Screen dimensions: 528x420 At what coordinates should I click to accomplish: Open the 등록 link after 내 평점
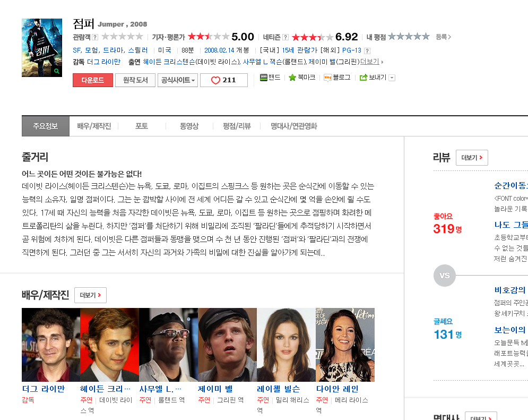tap(443, 37)
